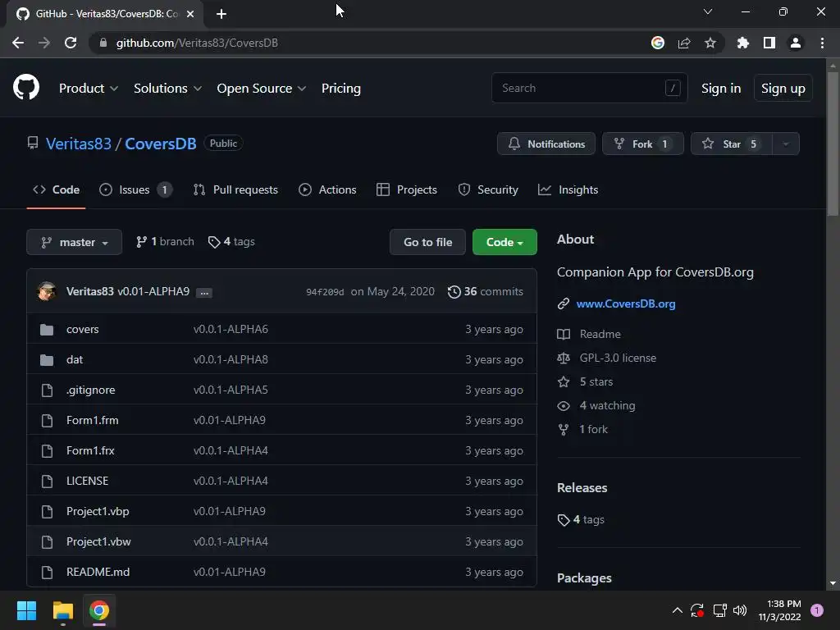This screenshot has width=840, height=630.
Task: Expand star lists dropdown arrow
Action: pyautogui.click(x=786, y=144)
